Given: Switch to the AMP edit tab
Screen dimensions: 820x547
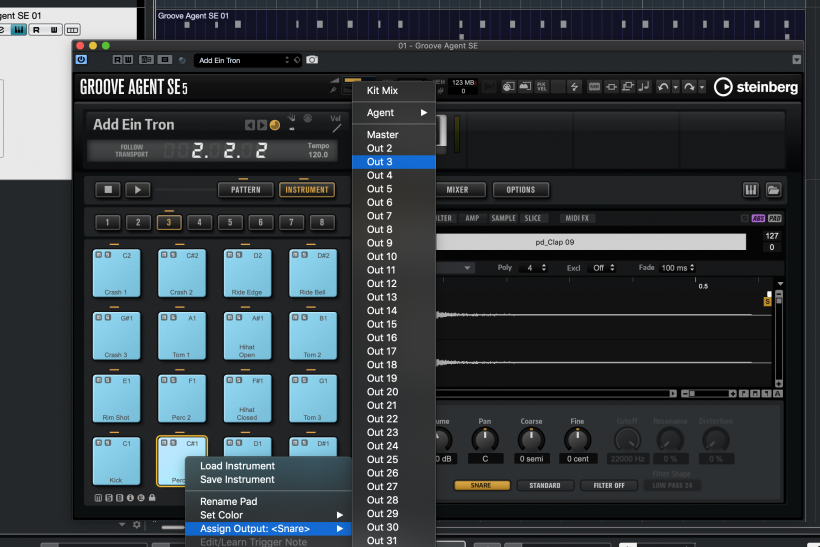Looking at the screenshot, I should 472,218.
